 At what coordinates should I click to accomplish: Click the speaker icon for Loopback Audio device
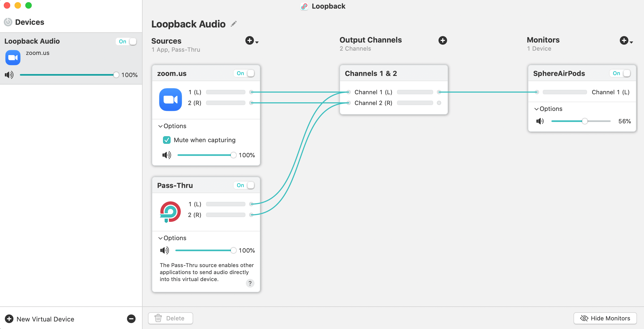[x=9, y=75]
